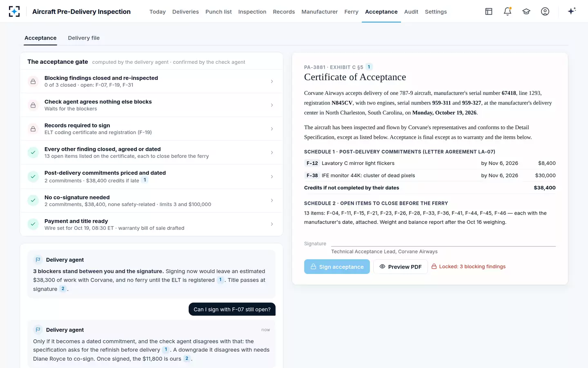Click checkmark on Every other finding closed row
Screen dimensions: 588x368
coord(33,153)
